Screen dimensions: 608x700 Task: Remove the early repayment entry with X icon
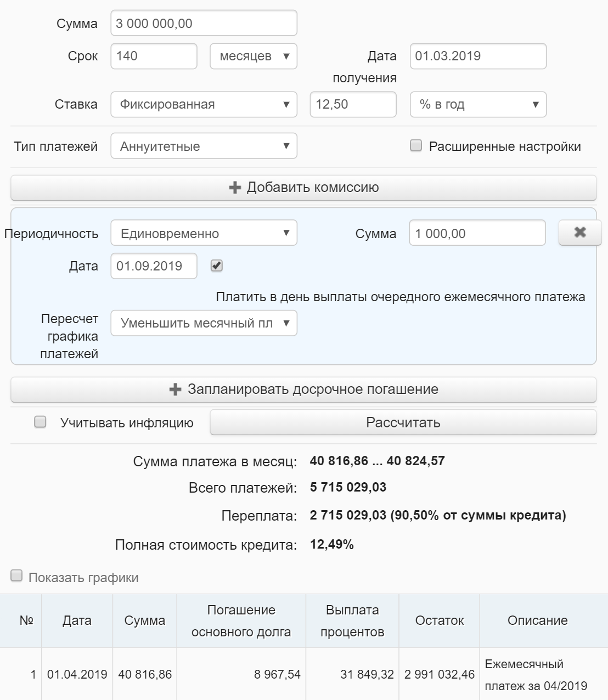[580, 233]
